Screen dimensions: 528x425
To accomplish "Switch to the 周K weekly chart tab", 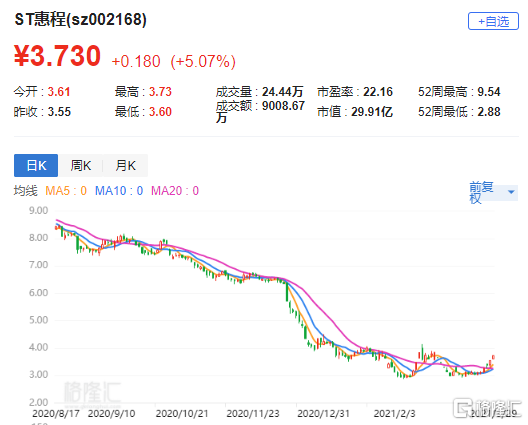I will click(x=80, y=165).
